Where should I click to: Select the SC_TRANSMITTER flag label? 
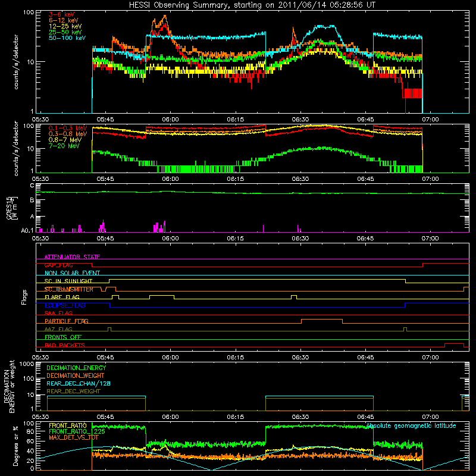(68, 289)
